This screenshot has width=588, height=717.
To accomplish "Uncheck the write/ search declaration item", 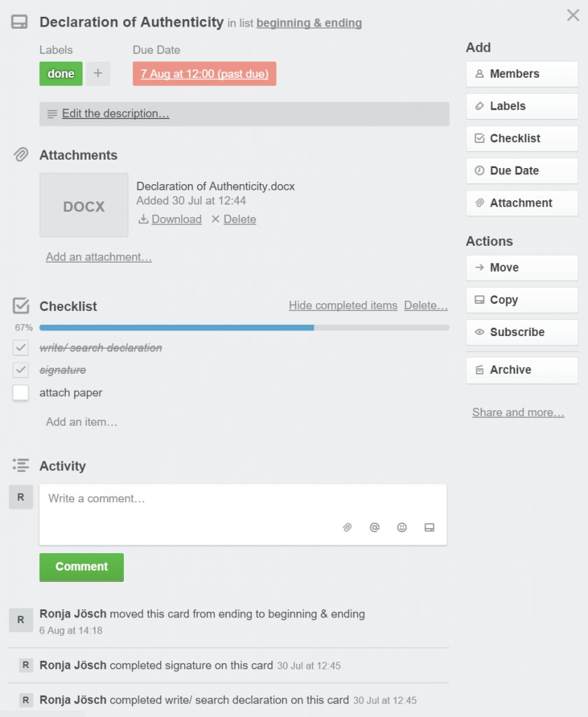I will tap(22, 347).
